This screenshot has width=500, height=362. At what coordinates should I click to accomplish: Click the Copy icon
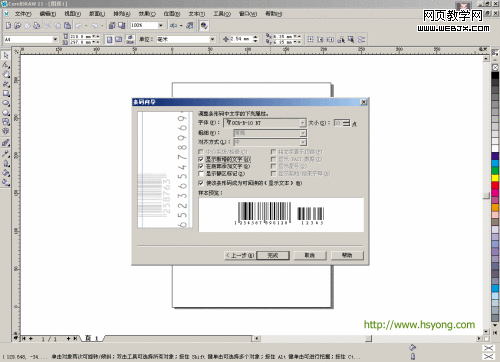point(58,25)
